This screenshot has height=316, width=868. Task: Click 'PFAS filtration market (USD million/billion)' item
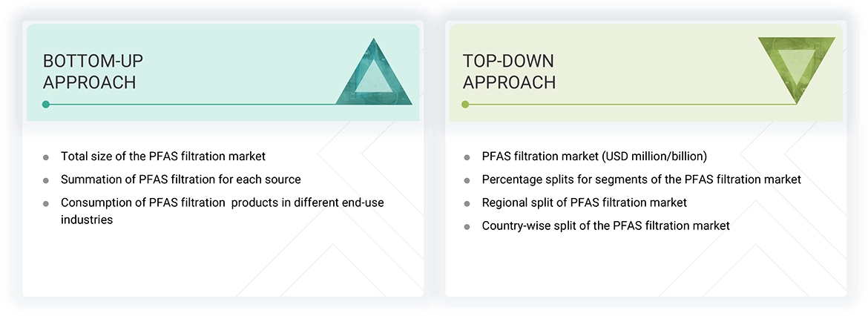(x=594, y=157)
